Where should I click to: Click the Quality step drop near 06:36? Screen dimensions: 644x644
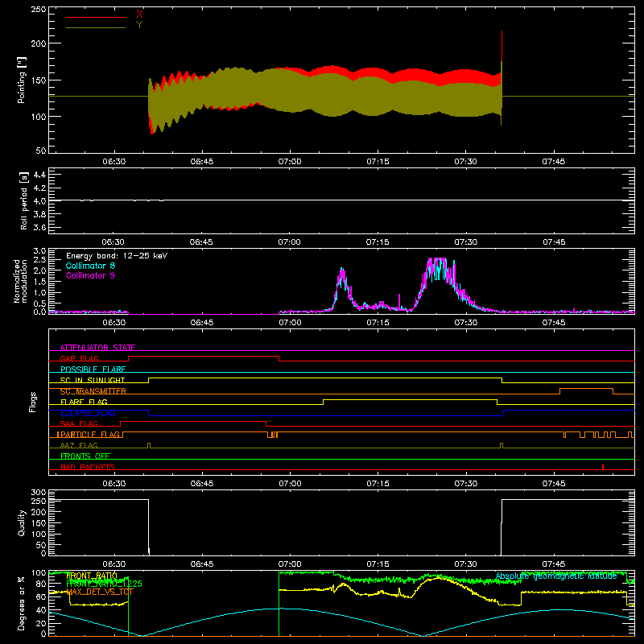pos(149,526)
